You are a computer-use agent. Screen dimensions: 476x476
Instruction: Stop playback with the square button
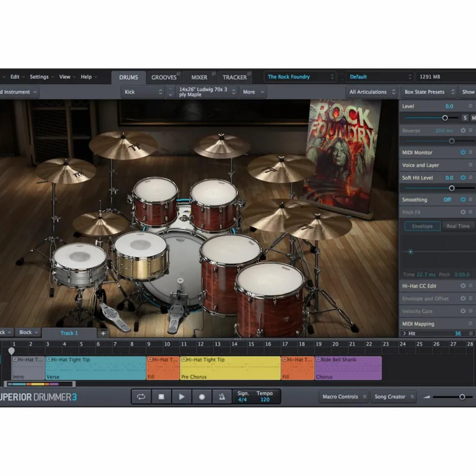coord(161,397)
